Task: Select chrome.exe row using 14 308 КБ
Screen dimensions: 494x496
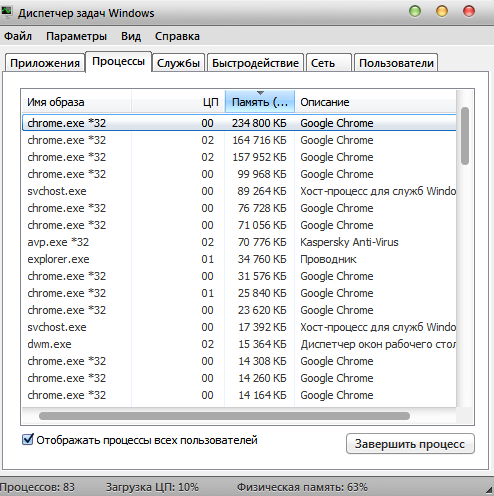Action: point(239,361)
